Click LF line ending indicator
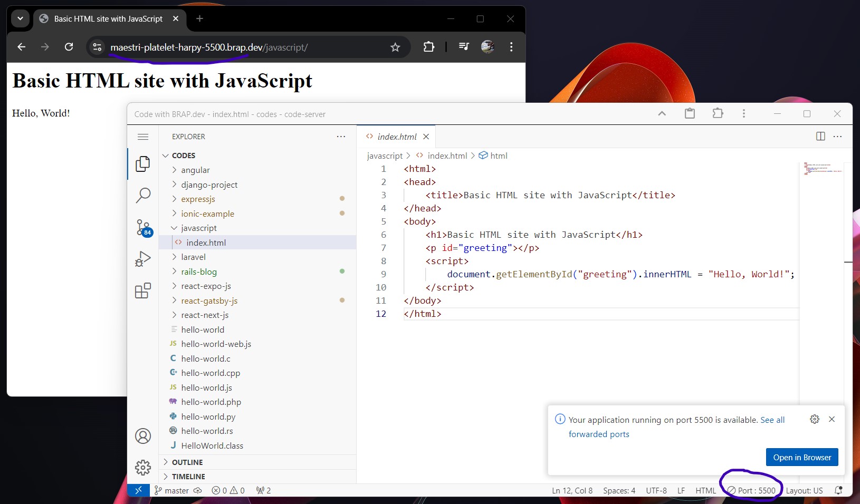 (681, 490)
